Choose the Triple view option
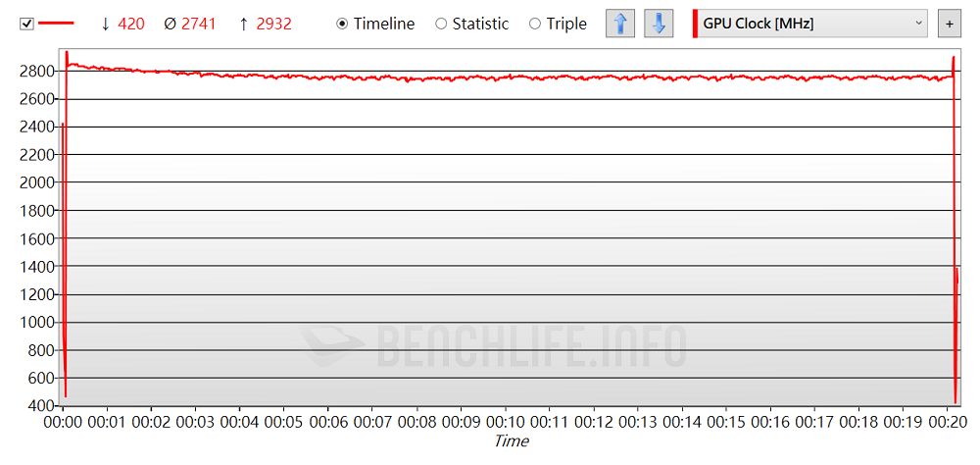The height and width of the screenshot is (465, 980). coord(535,24)
